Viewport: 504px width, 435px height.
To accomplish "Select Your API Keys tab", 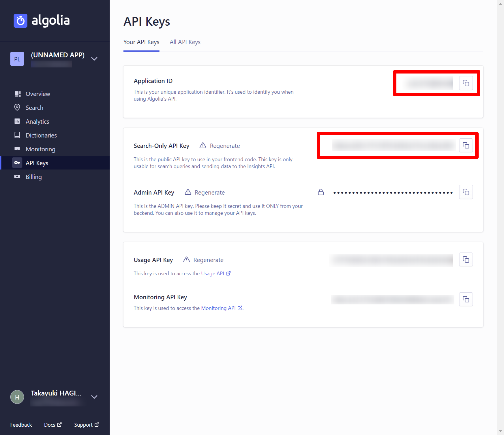I will click(x=141, y=42).
